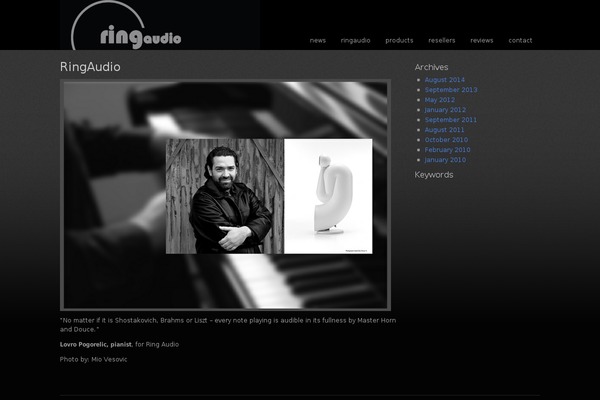This screenshot has width=600, height=400.
Task: Click the 'Photo by: Mio Vesovic' credit
Action: 93,359
